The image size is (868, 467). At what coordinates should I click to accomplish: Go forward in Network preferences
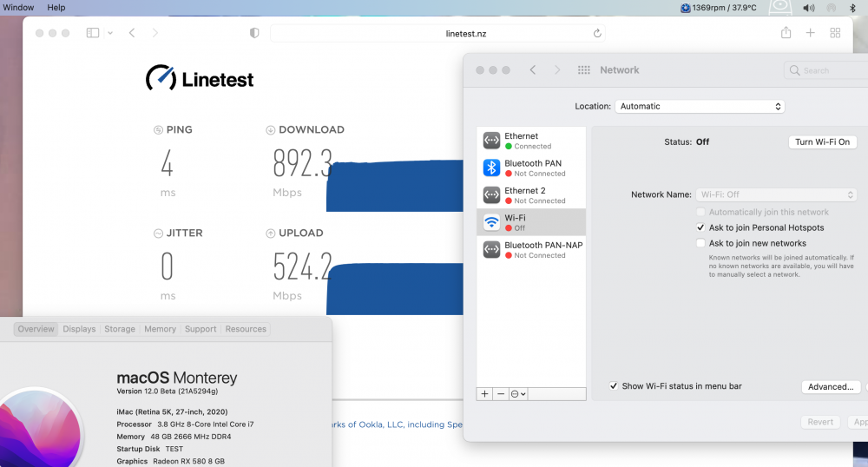click(557, 69)
